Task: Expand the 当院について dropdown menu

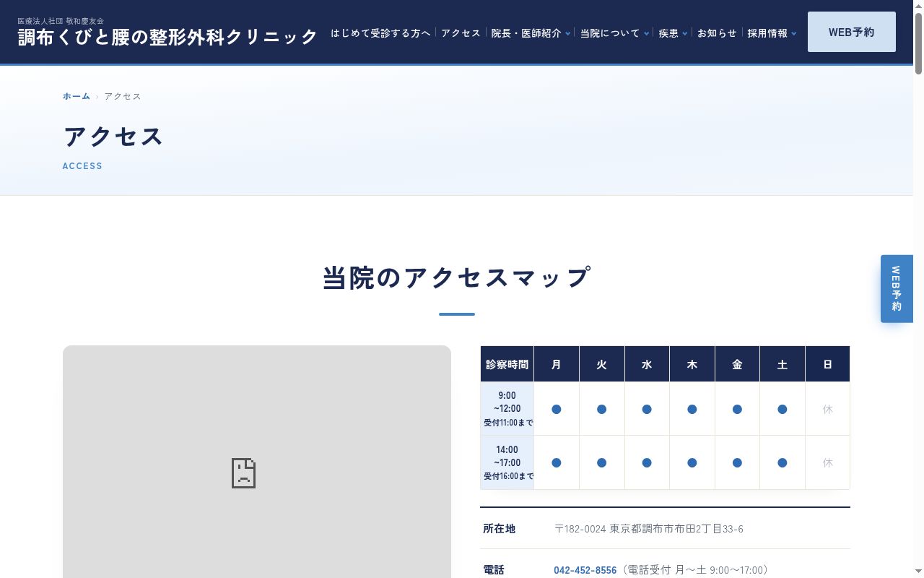Action: 614,33
